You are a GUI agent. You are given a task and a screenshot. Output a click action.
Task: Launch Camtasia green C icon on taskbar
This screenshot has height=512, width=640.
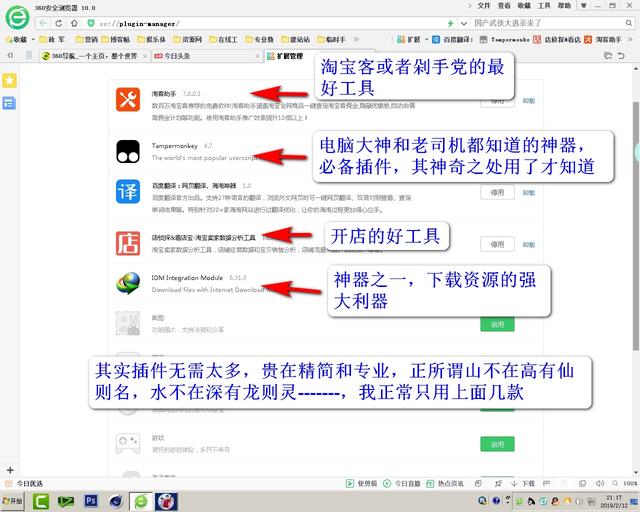point(40,501)
